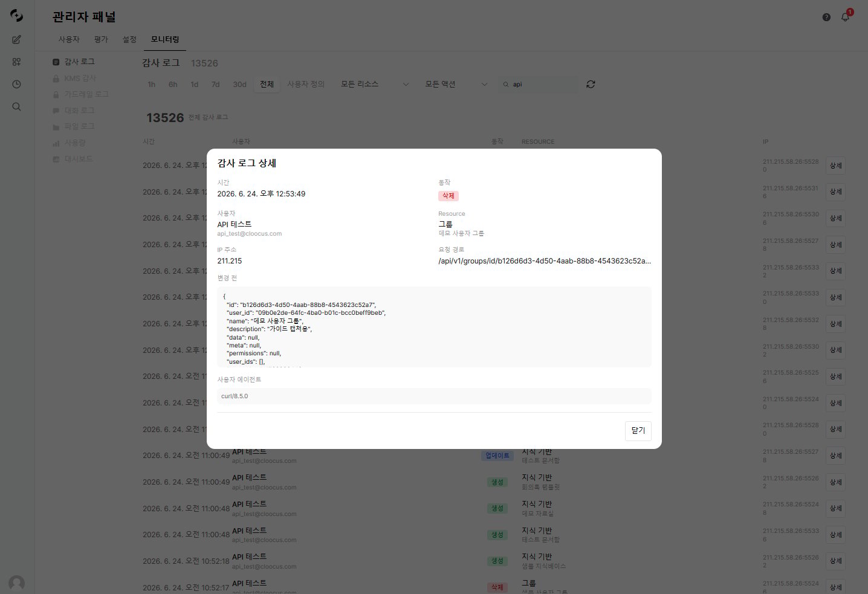This screenshot has height=594, width=868.
Task: Click 회의록 템플릿 resource text
Action: tap(541, 487)
